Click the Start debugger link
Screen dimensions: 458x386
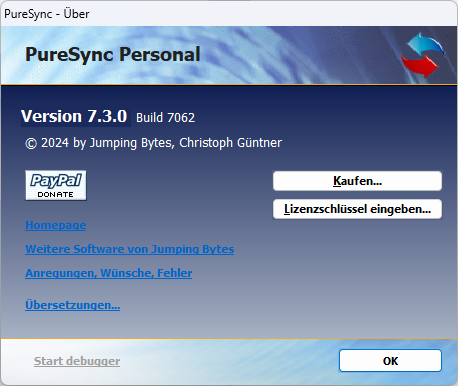click(x=77, y=361)
